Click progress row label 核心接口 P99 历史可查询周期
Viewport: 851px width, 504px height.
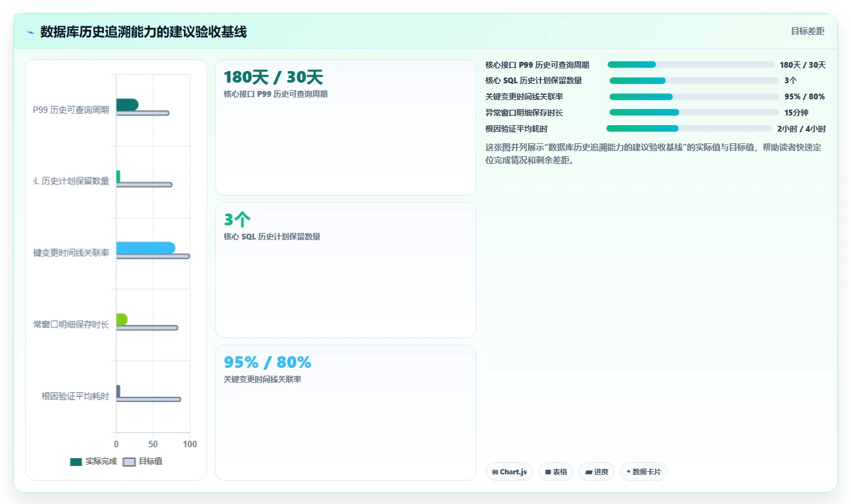(x=537, y=65)
